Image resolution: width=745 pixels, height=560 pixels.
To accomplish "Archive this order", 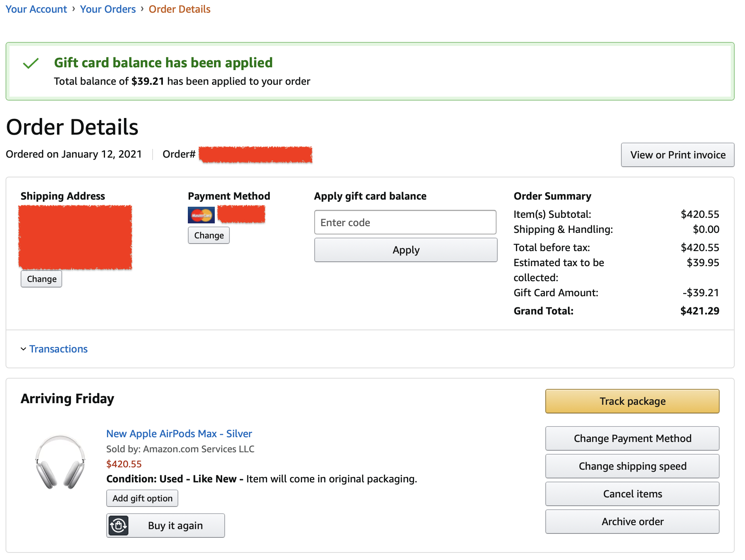I will (632, 522).
